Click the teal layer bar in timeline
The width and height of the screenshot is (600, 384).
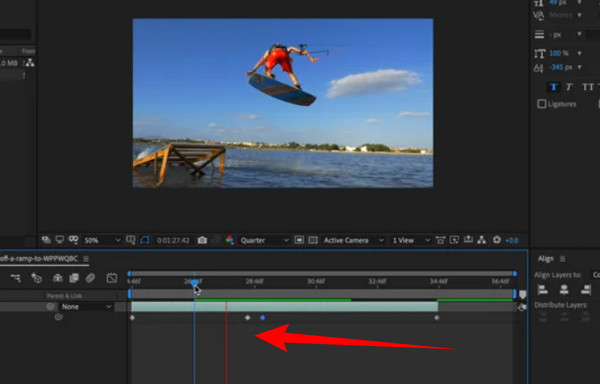(284, 306)
